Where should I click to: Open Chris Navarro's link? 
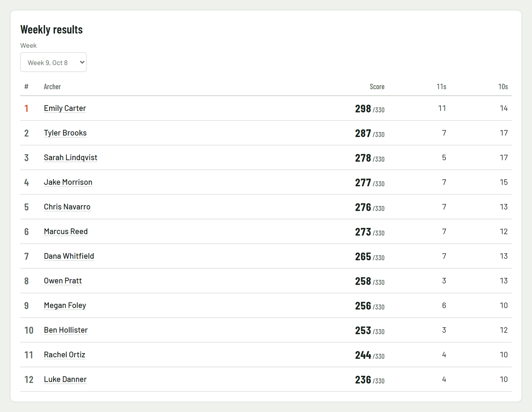67,207
